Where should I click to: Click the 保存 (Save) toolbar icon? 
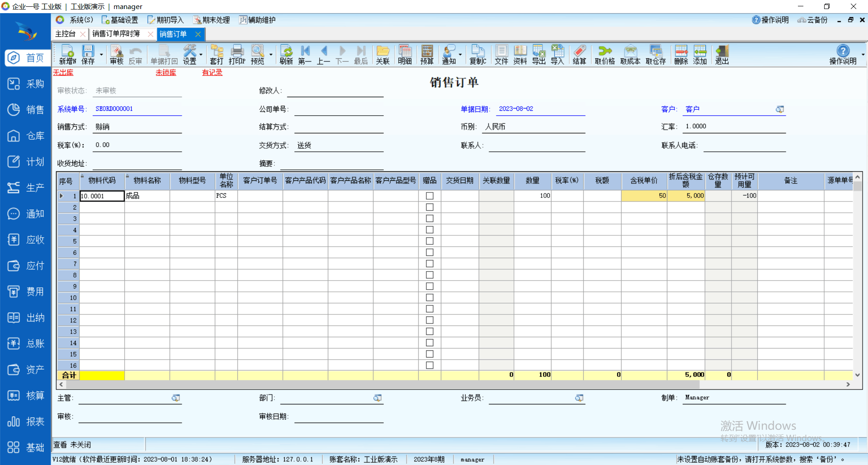click(x=88, y=55)
